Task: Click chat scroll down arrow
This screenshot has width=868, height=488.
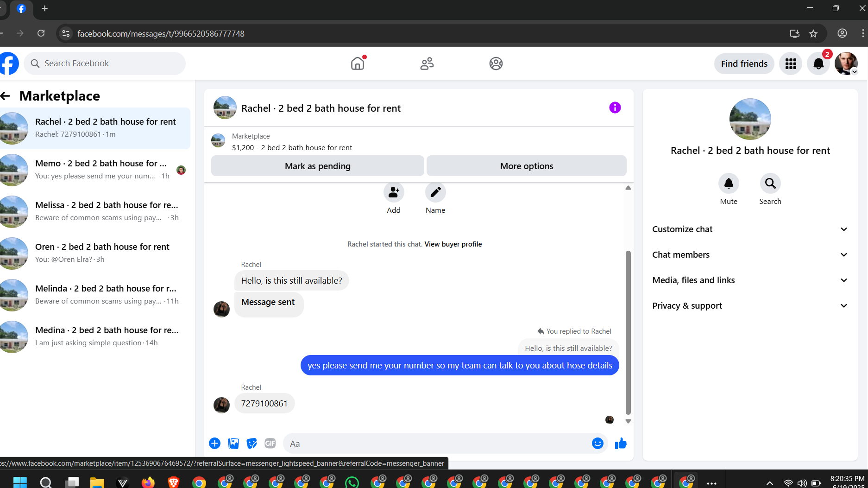Action: [628, 421]
